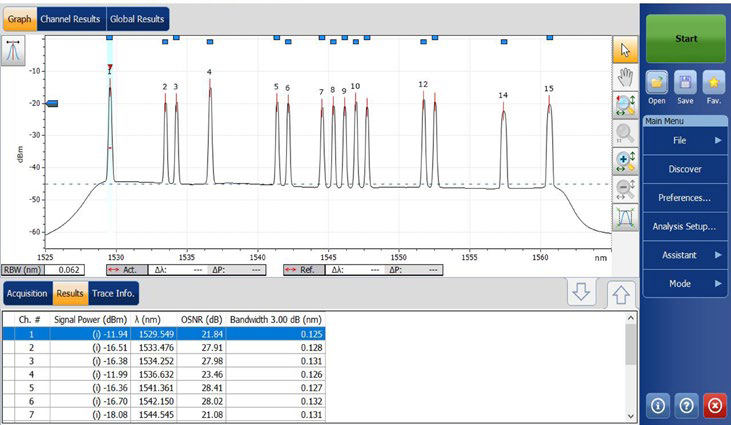Click the help question mark button

pyautogui.click(x=685, y=406)
